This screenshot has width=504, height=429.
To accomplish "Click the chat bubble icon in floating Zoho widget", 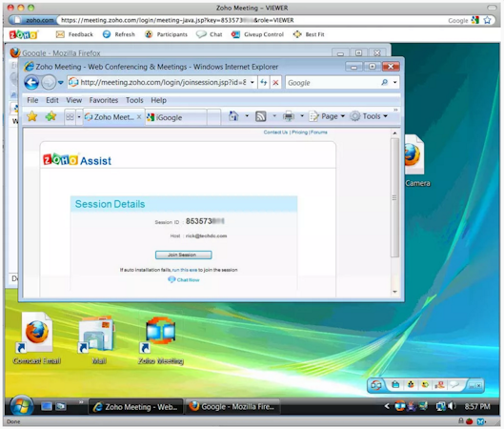I will (454, 384).
